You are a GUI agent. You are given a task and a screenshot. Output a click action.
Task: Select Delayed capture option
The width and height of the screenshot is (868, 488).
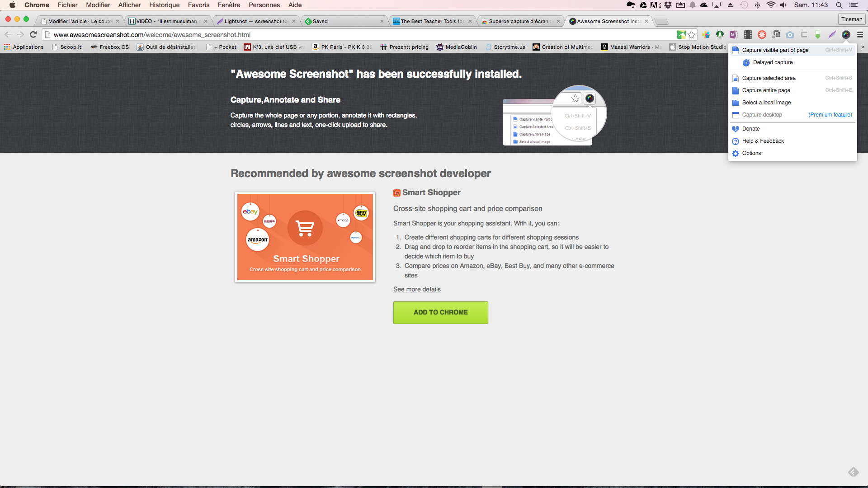point(772,62)
